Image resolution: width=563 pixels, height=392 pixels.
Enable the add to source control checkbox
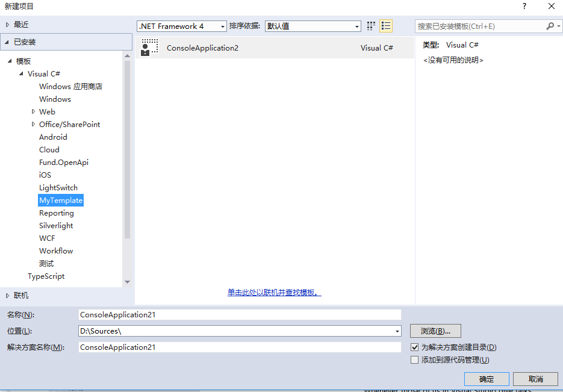coord(415,359)
